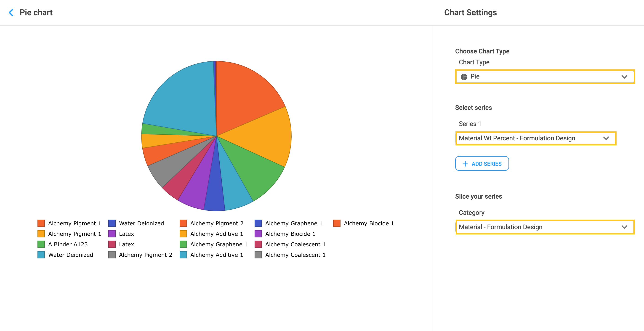This screenshot has width=644, height=331.
Task: Click the purple Latex legend swatch
Action: [x=112, y=234]
